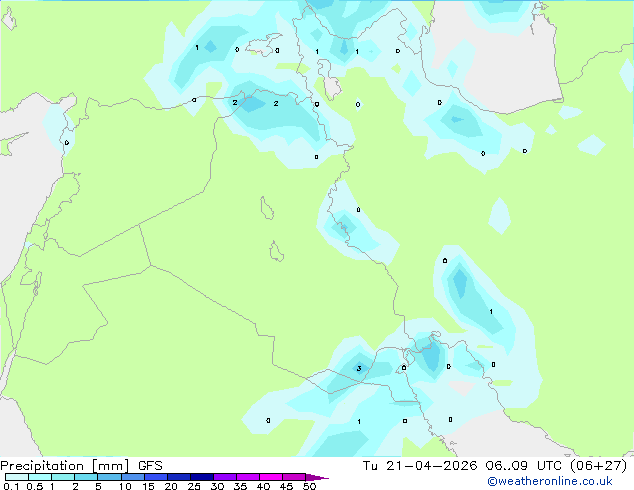
Task: Click the 40–45 mm magenta legend swatch
Action: tap(271, 477)
